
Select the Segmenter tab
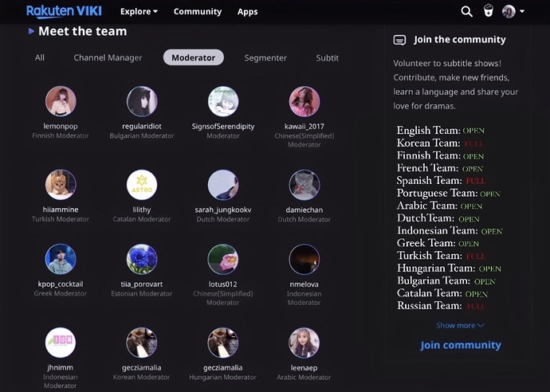pos(265,58)
